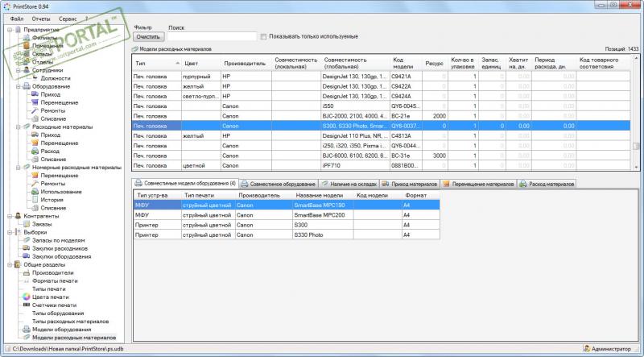This screenshot has width=644, height=357.
Task: Click Приход icon under Оборудование
Action: tap(35, 94)
